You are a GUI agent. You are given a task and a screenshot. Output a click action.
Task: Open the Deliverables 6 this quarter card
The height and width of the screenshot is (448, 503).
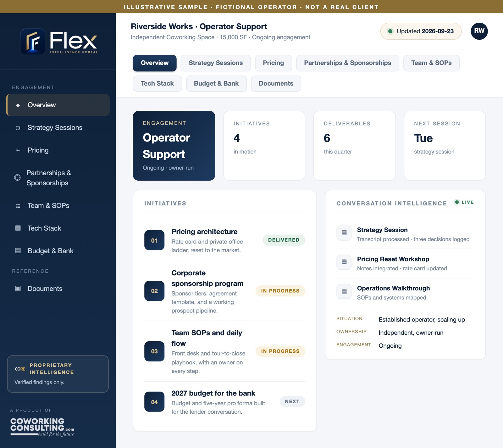tap(354, 146)
